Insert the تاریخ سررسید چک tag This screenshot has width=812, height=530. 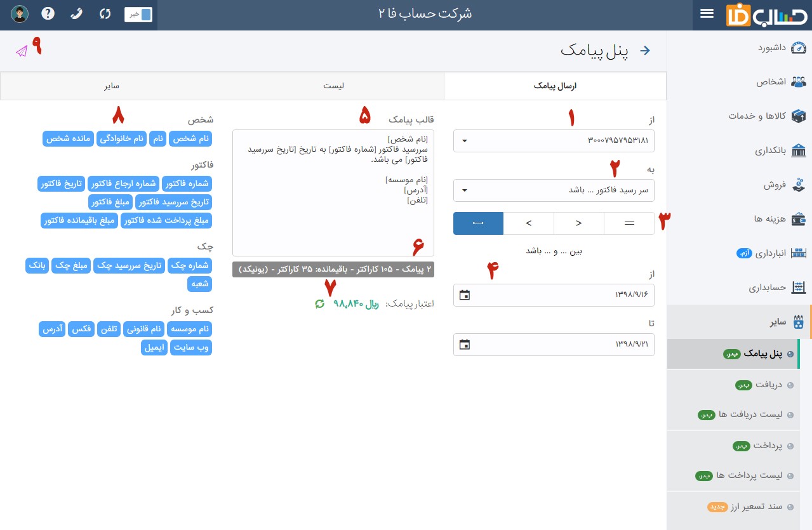tap(130, 265)
